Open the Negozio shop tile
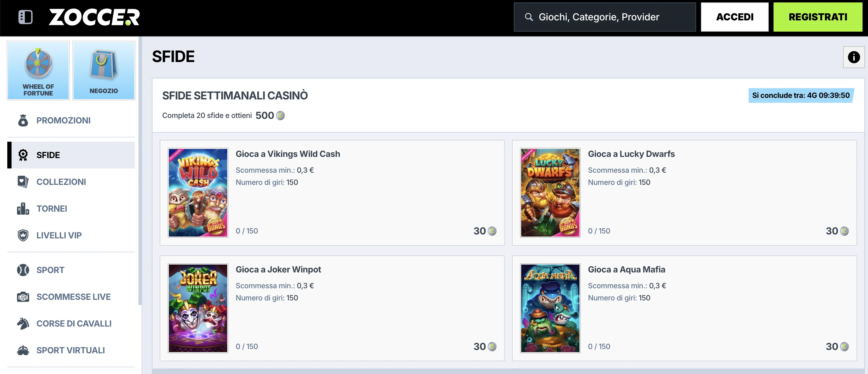Image resolution: width=868 pixels, height=374 pixels. (104, 70)
